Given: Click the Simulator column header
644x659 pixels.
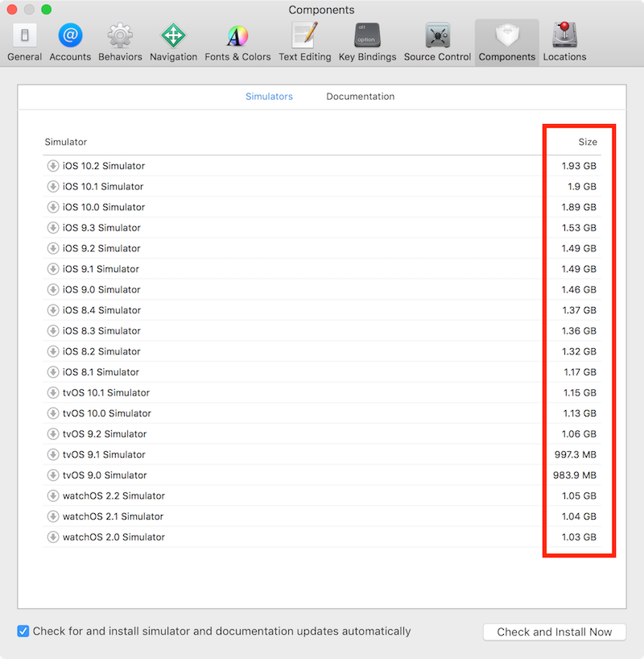Looking at the screenshot, I should (66, 142).
